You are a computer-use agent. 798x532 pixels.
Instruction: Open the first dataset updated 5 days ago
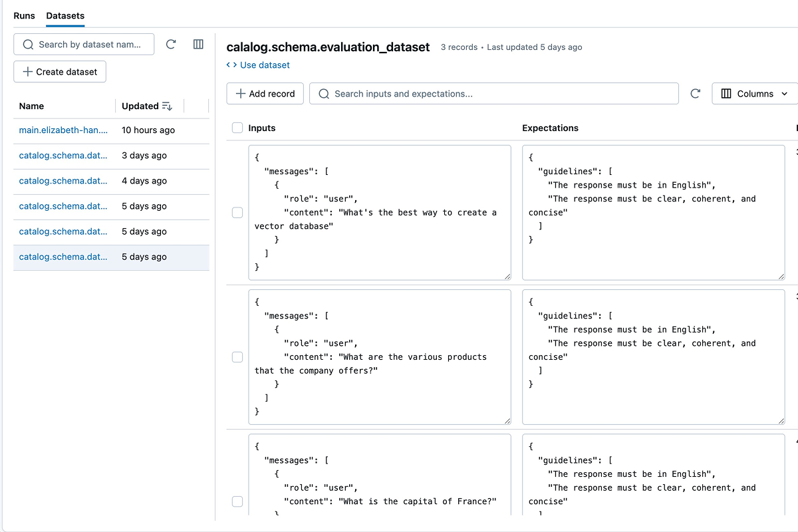pyautogui.click(x=63, y=206)
